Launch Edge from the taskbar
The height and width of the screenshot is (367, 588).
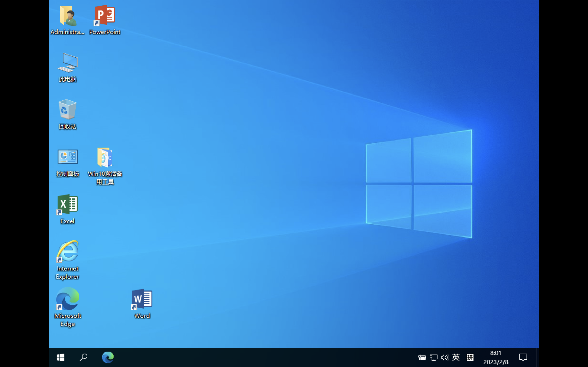point(108,357)
